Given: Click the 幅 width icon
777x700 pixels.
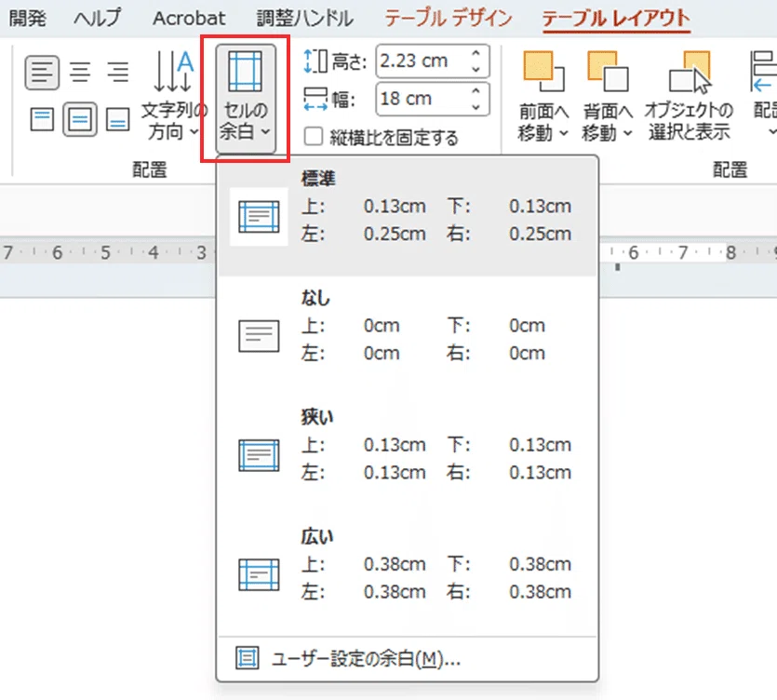Looking at the screenshot, I should (x=315, y=99).
